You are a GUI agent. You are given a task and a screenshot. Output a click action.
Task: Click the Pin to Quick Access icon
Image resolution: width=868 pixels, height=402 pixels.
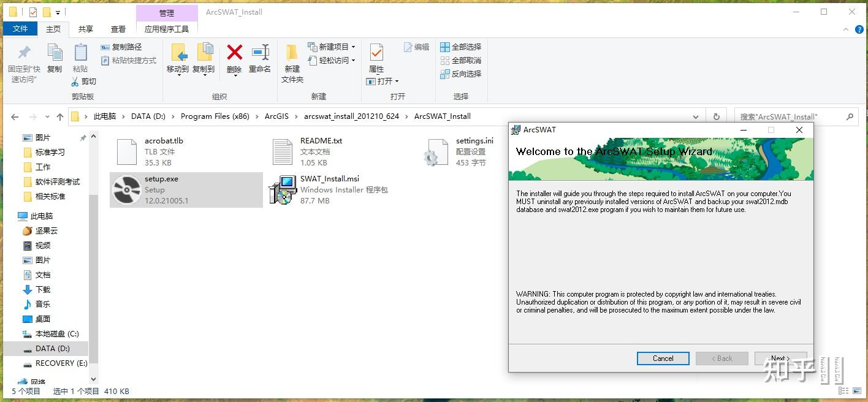[x=24, y=53]
